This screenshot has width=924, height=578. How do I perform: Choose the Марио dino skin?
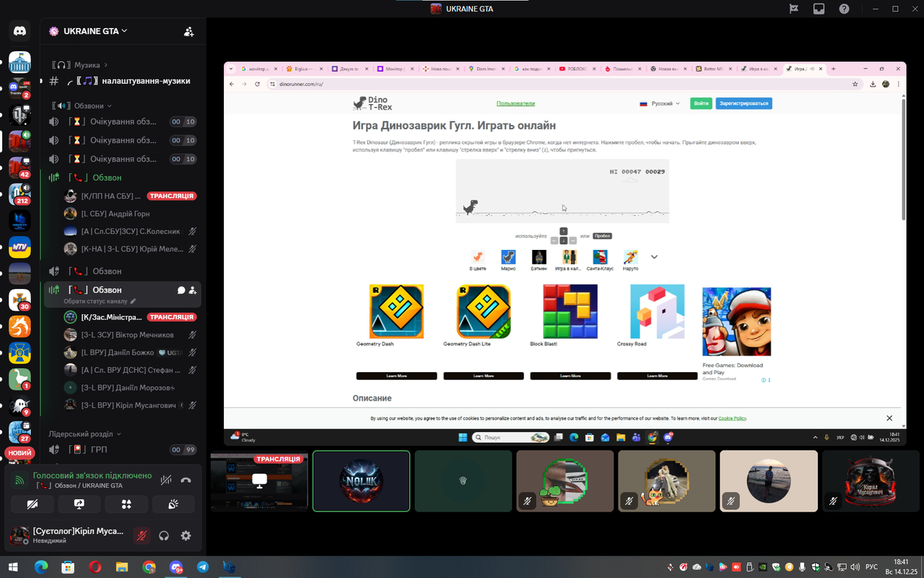(508, 260)
